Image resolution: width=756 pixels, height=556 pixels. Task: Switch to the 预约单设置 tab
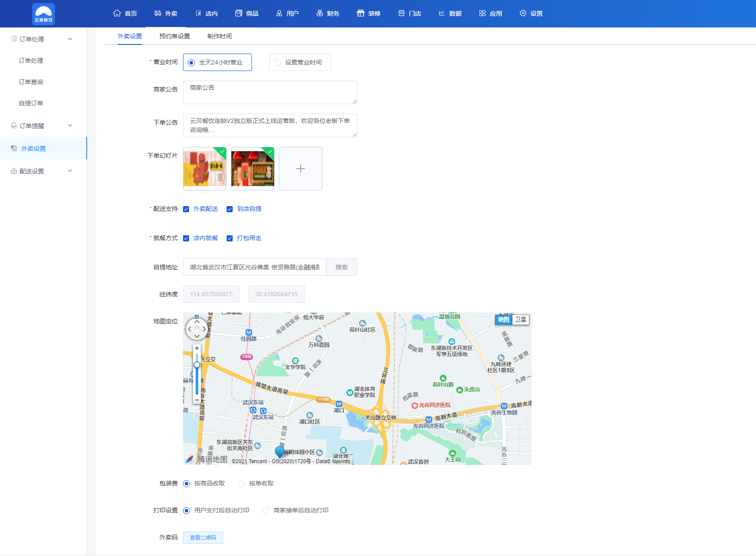click(x=175, y=36)
